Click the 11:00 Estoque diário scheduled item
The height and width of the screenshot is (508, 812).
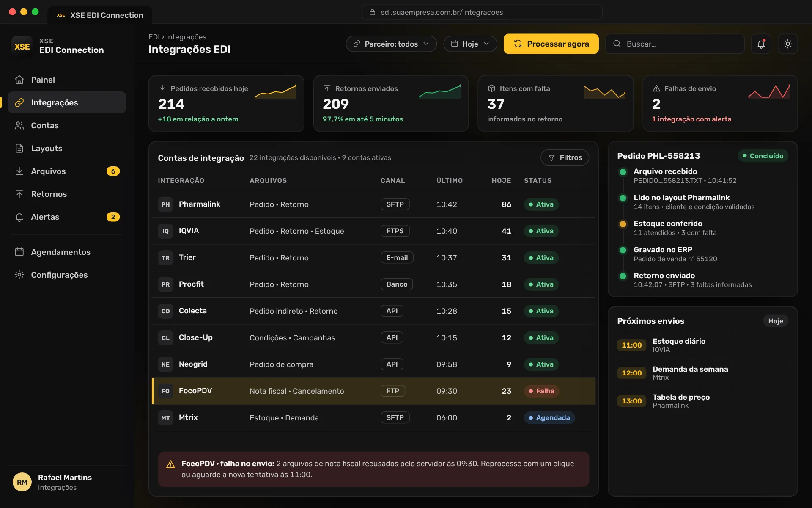(702, 345)
